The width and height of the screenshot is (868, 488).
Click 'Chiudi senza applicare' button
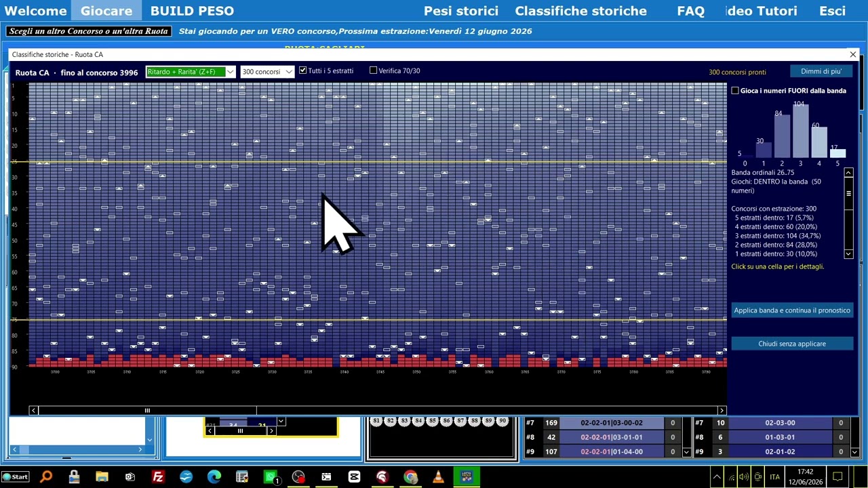791,344
